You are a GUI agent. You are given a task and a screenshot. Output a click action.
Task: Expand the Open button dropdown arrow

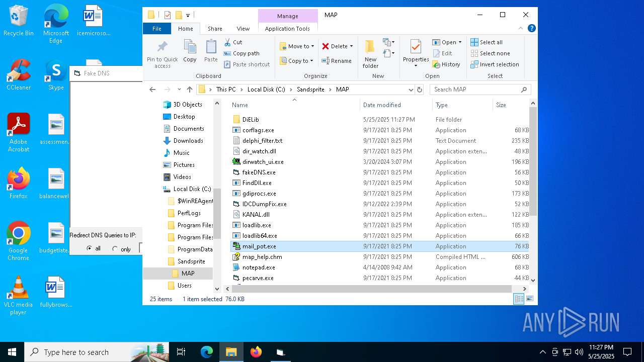(460, 42)
